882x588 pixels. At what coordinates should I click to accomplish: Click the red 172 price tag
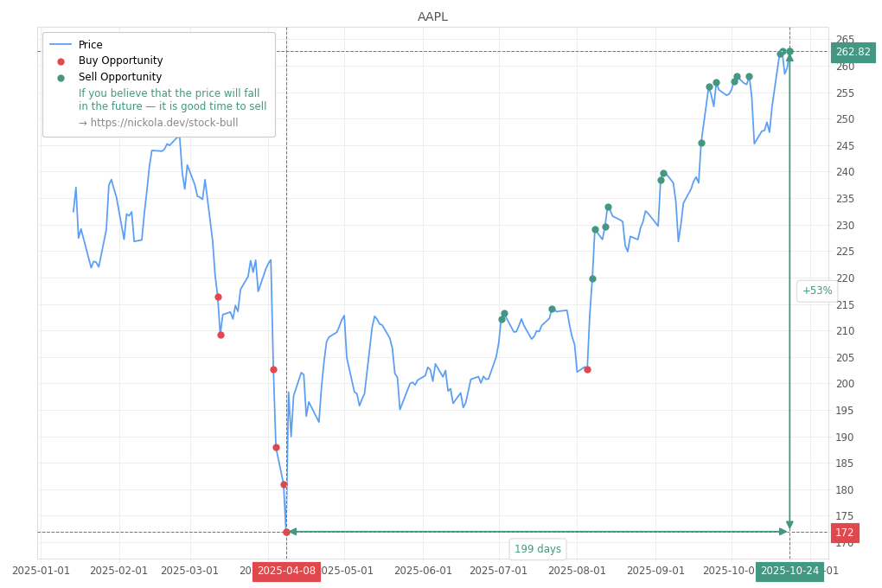[x=844, y=533]
